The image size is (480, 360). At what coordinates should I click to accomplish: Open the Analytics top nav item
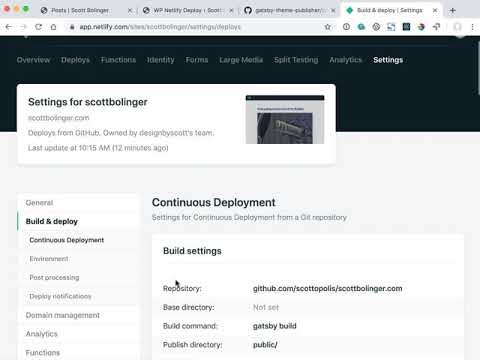346,60
